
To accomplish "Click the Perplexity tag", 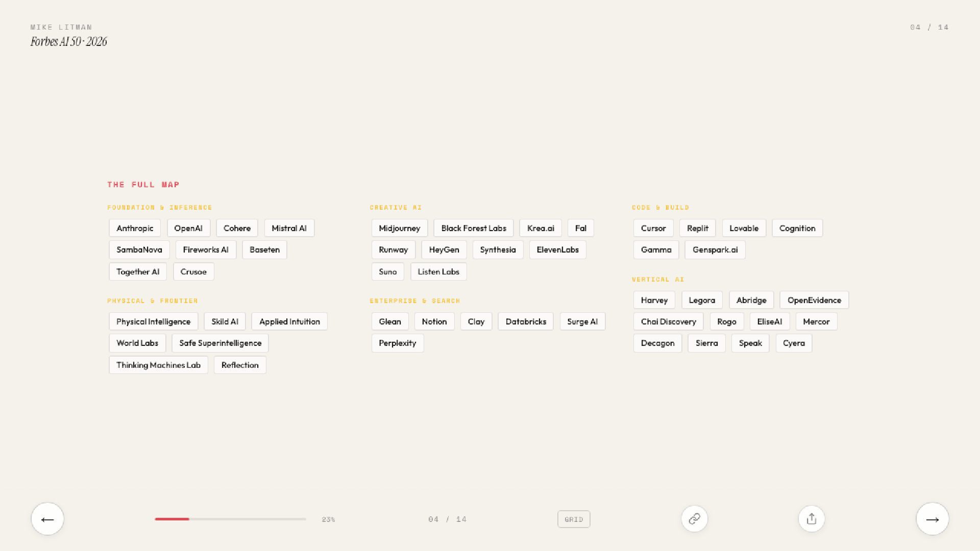I will (397, 343).
